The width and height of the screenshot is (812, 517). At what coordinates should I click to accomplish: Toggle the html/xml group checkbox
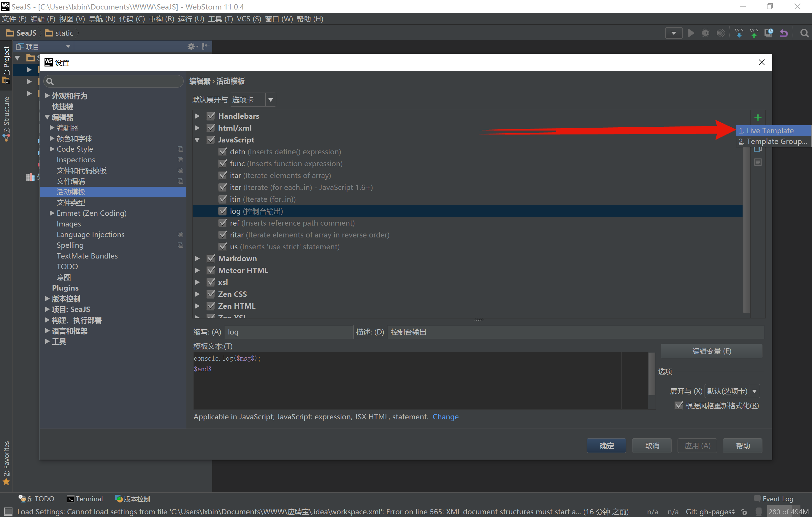(x=211, y=128)
